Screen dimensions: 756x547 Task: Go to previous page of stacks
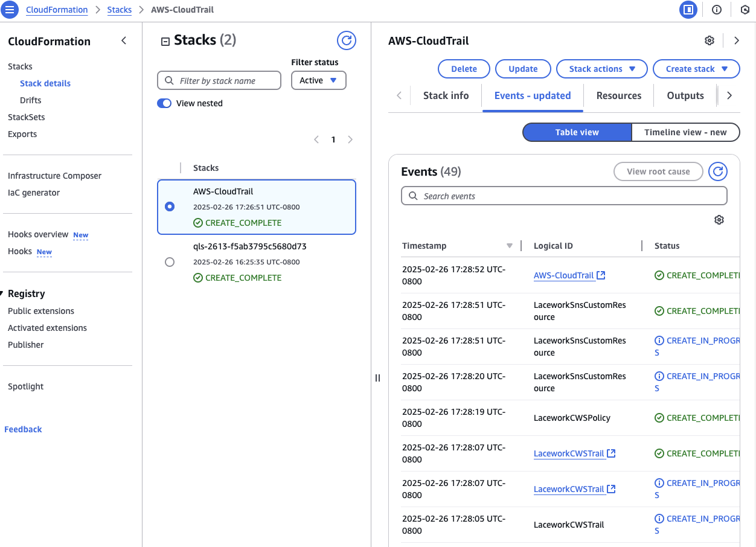[316, 139]
